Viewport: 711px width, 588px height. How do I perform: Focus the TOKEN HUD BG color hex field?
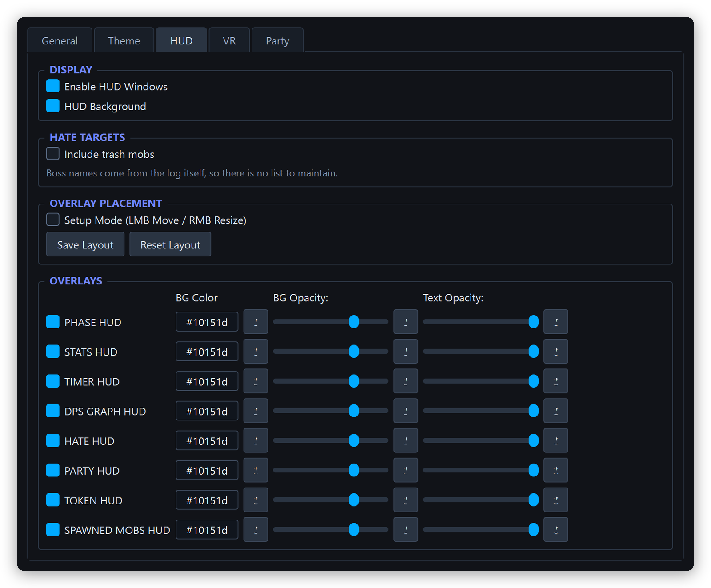point(207,500)
